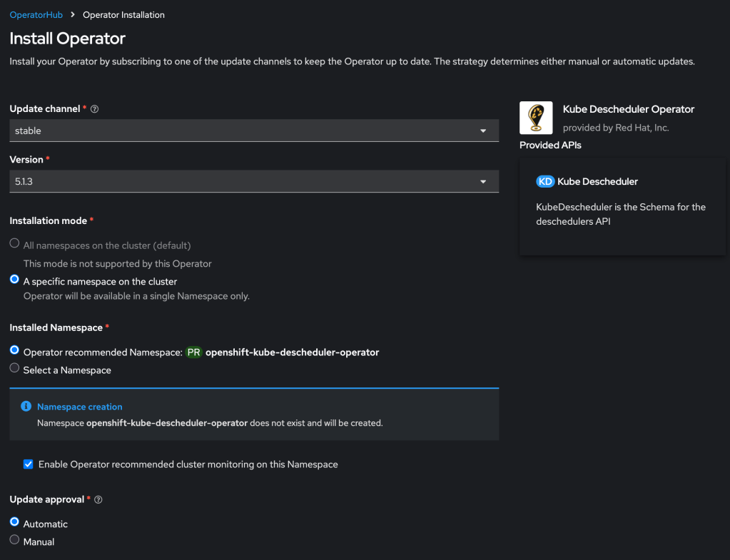The image size is (730, 560).
Task: Click the help icon beside Update approval
Action: pyautogui.click(x=98, y=500)
